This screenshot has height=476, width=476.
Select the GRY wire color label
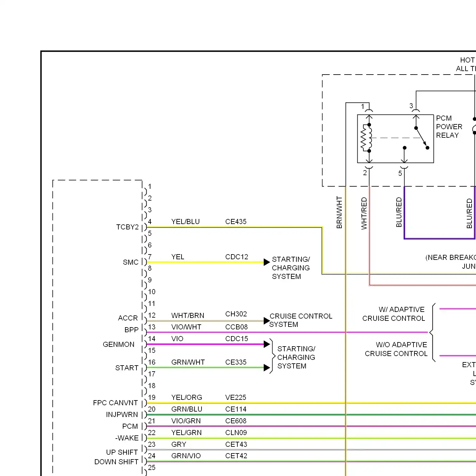click(x=179, y=444)
